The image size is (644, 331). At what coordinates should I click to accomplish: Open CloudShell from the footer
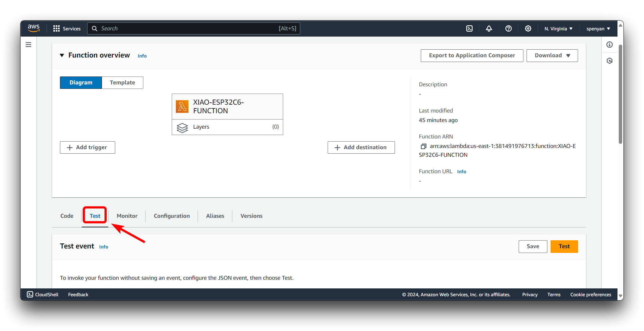click(43, 294)
